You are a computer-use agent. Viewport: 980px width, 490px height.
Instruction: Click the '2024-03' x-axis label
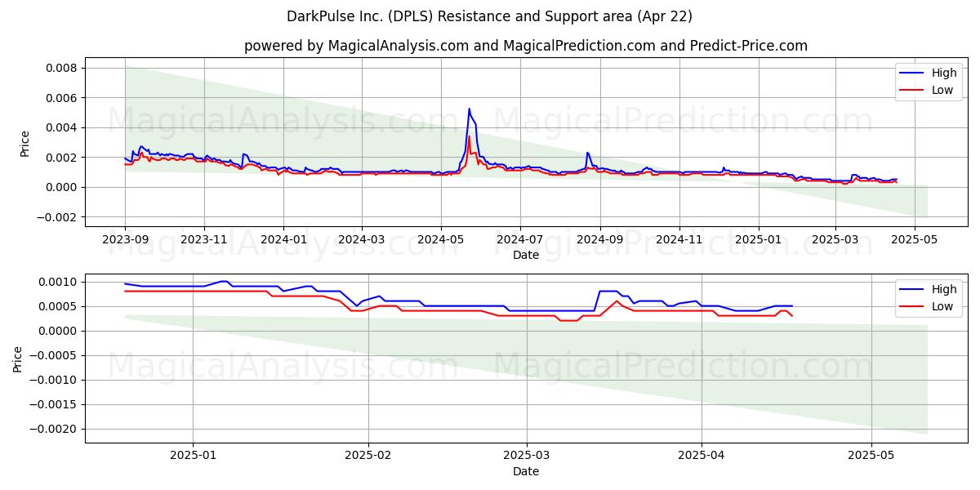tap(361, 240)
